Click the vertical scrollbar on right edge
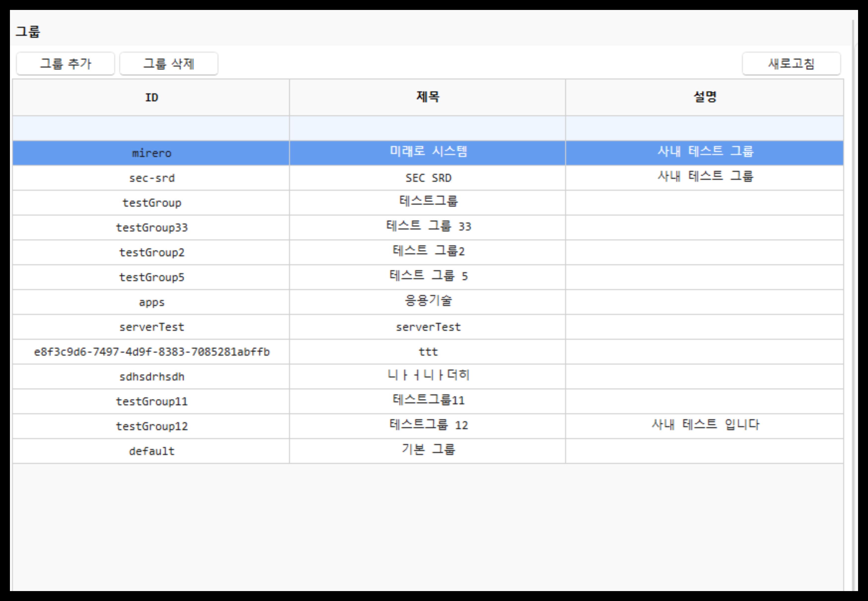 pyautogui.click(x=853, y=301)
